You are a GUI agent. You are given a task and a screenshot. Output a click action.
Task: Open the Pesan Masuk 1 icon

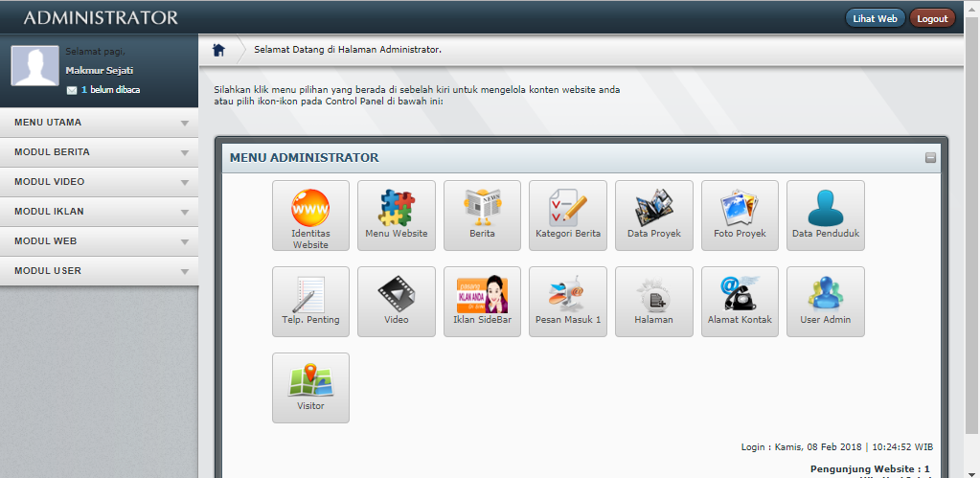pos(568,301)
